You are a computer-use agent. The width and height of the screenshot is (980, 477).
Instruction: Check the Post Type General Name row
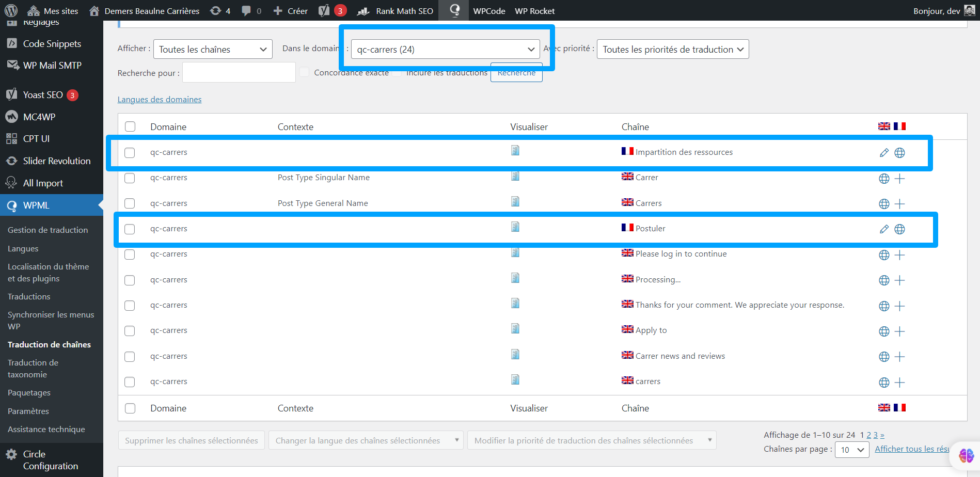130,203
